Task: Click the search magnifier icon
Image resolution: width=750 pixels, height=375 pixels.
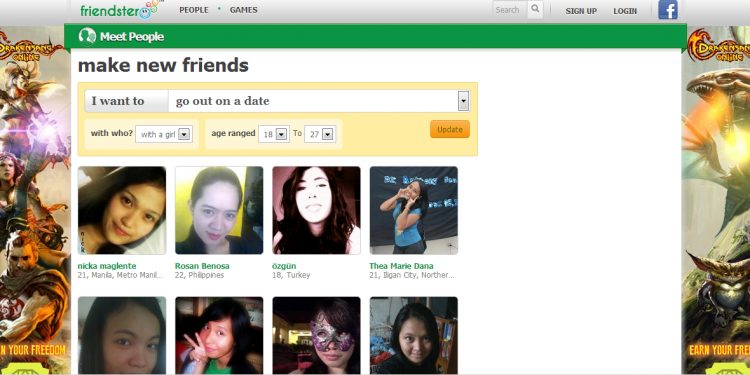Action: (535, 9)
